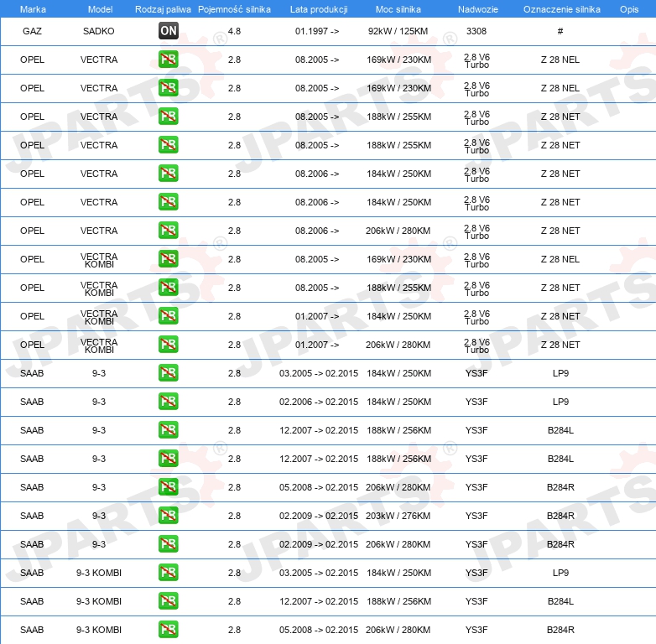Viewport: 656px width, 644px height.
Task: Click the SAAB brand in the 203kW row
Action: point(32,516)
